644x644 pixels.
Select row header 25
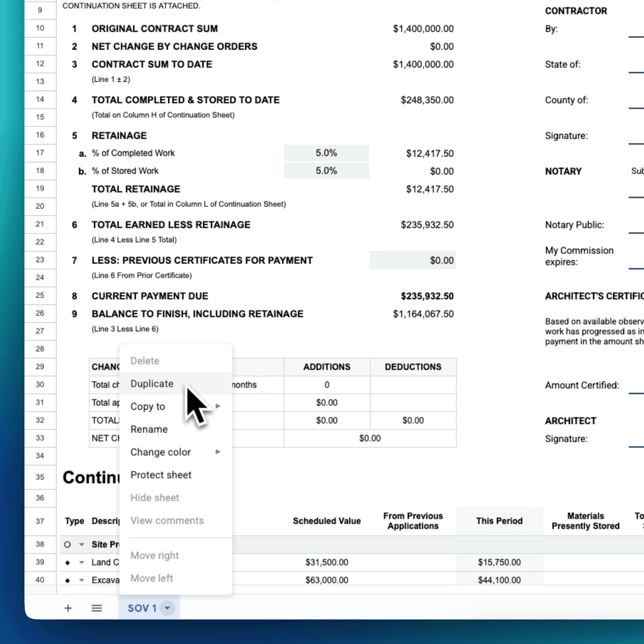[x=40, y=296]
